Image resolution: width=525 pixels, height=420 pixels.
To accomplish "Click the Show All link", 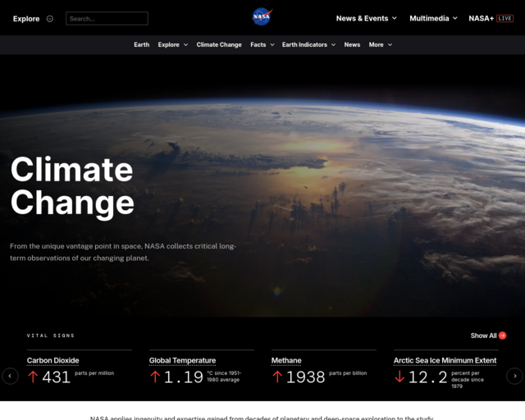I will 483,336.
